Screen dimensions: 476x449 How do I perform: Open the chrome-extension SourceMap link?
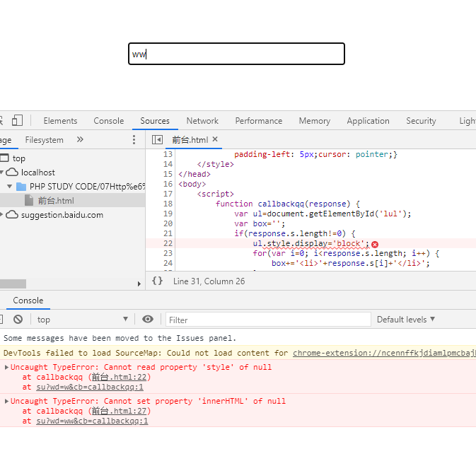tap(384, 353)
